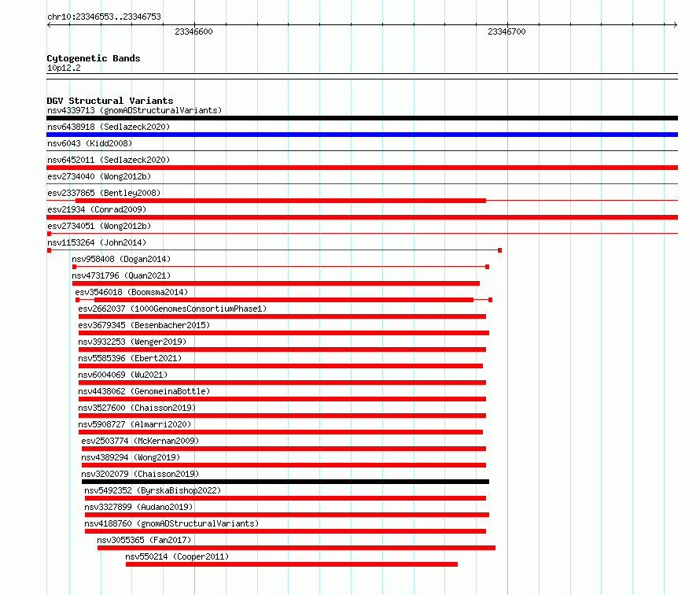Click the red bar under nsv4389294

[284, 465]
